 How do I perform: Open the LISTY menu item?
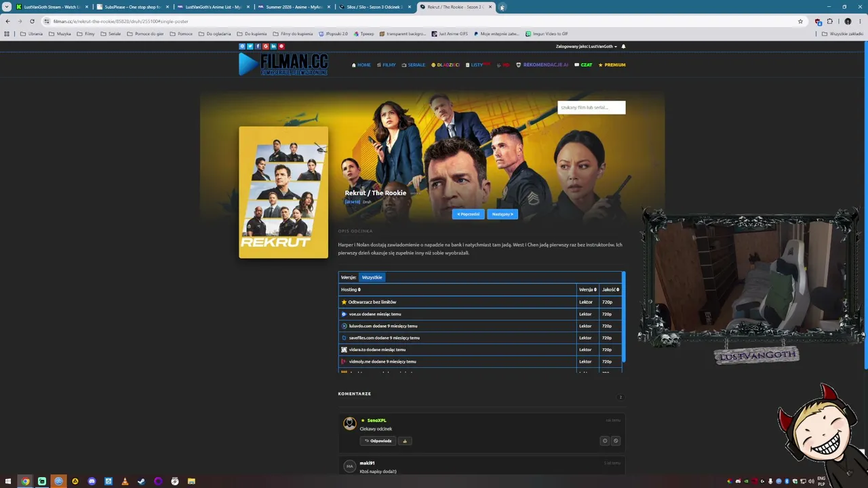pyautogui.click(x=477, y=65)
